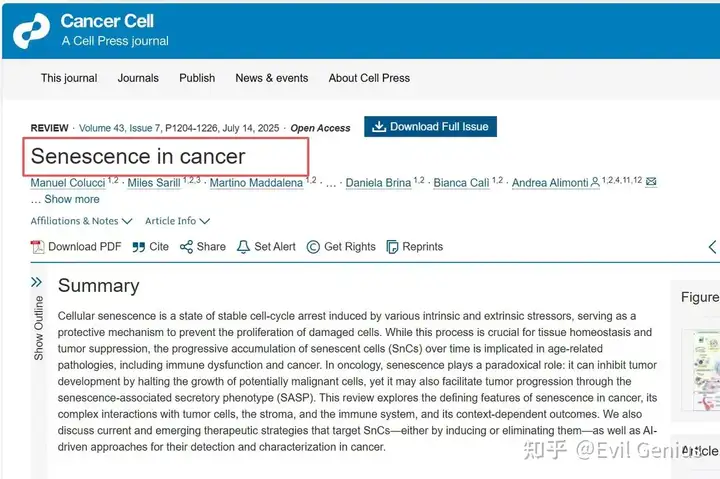The height and width of the screenshot is (479, 720).
Task: Open News & events menu
Action: (x=272, y=78)
